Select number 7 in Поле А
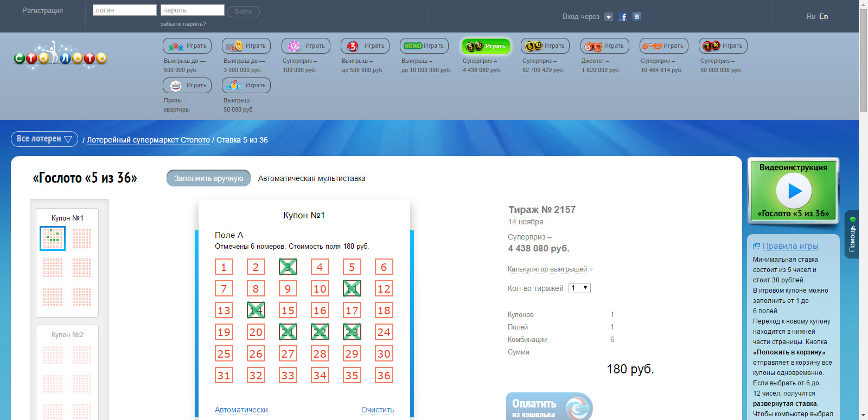868x420 pixels. (224, 288)
